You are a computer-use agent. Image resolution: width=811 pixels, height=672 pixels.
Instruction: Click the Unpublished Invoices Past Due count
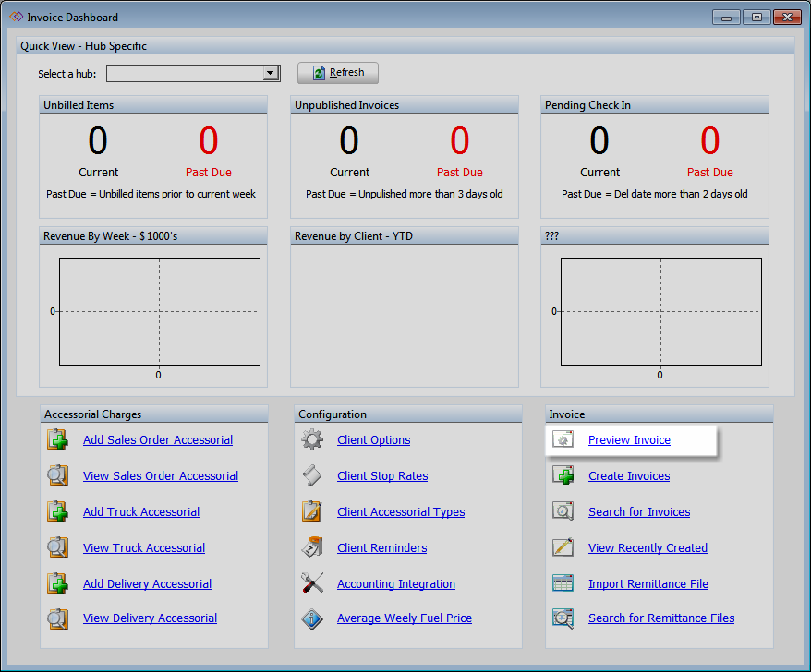point(460,140)
